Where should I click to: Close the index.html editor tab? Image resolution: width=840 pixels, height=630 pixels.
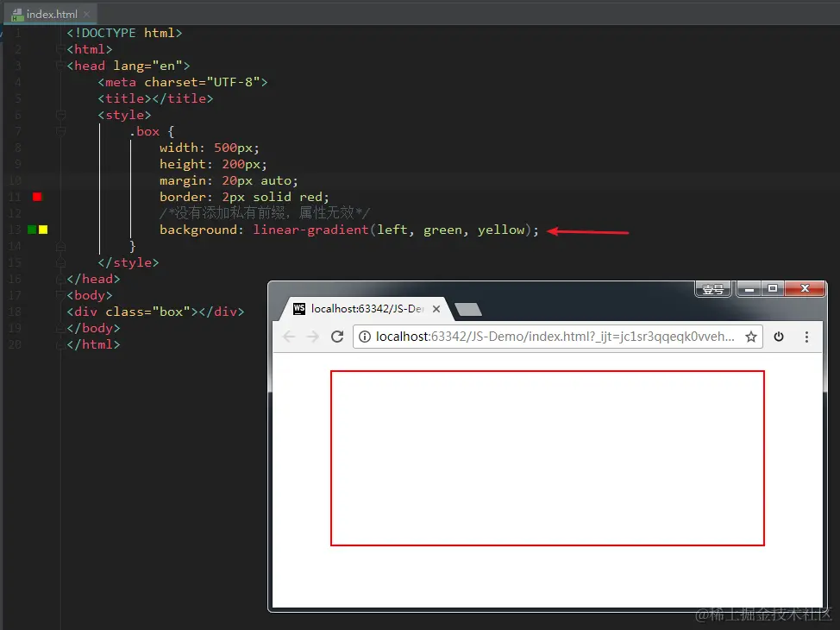(86, 14)
